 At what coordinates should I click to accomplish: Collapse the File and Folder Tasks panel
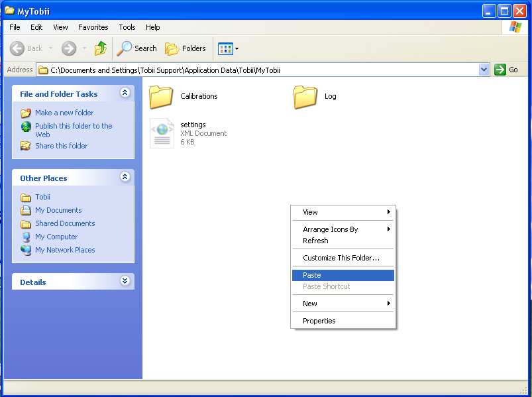[125, 93]
